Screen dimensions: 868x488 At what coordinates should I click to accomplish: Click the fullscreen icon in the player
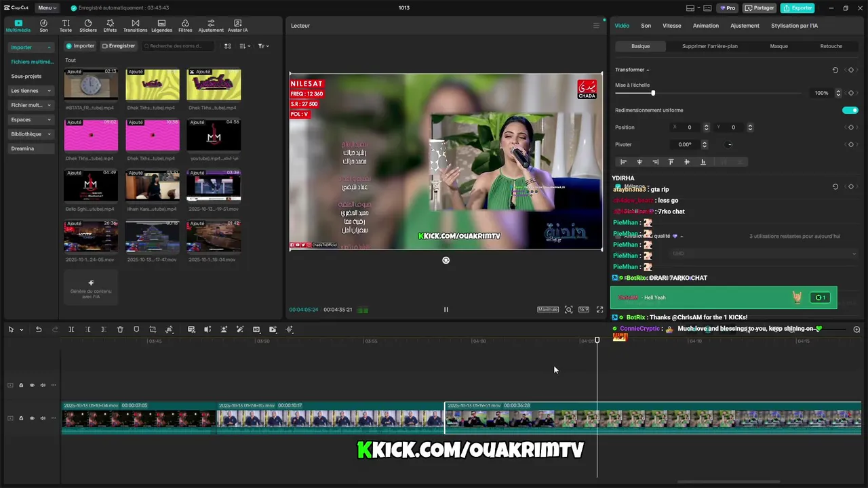599,309
